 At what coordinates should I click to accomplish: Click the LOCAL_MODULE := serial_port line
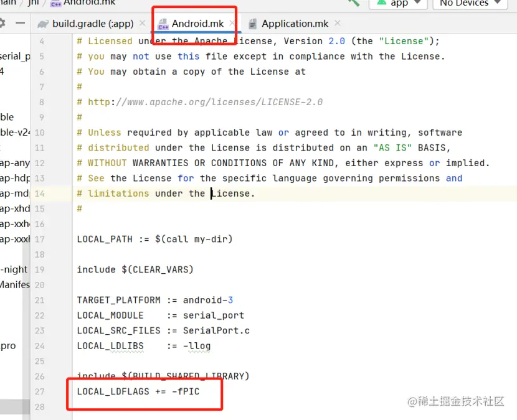pyautogui.click(x=161, y=315)
